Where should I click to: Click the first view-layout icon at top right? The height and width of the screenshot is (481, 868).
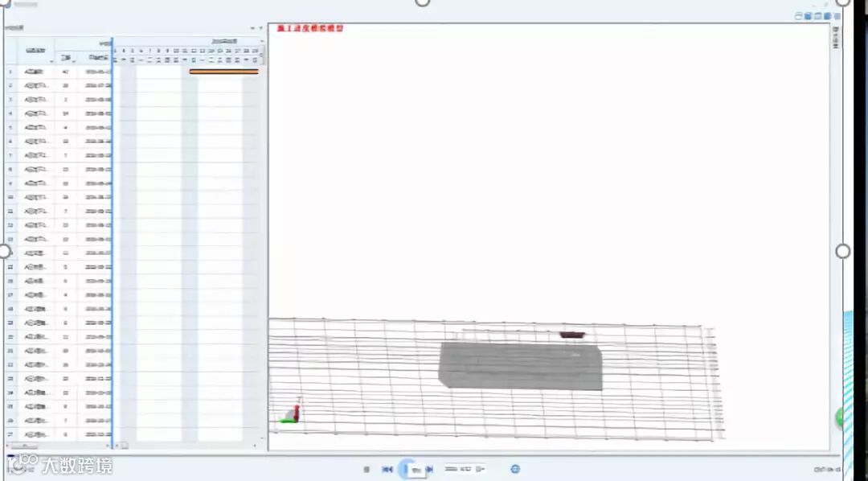798,16
